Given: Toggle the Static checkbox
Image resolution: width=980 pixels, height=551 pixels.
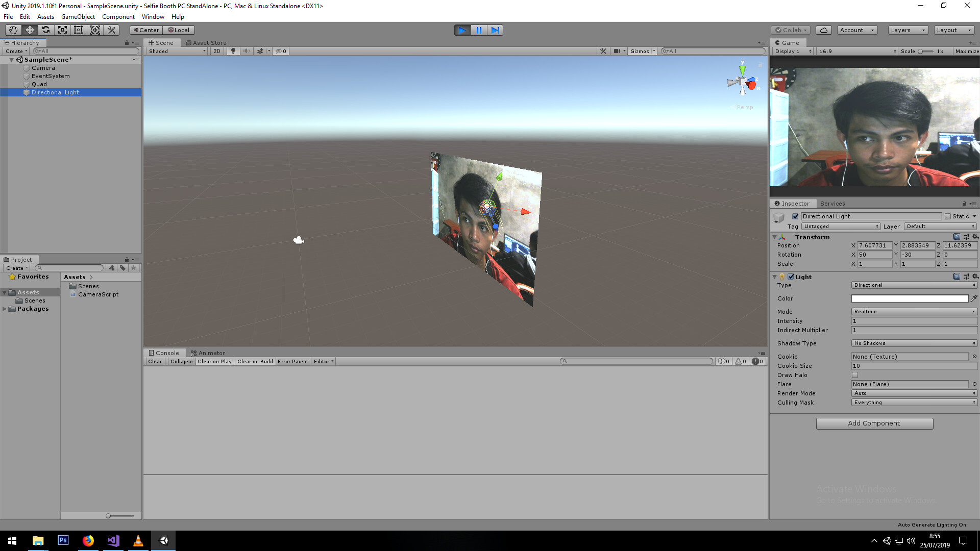Looking at the screenshot, I should (x=948, y=216).
